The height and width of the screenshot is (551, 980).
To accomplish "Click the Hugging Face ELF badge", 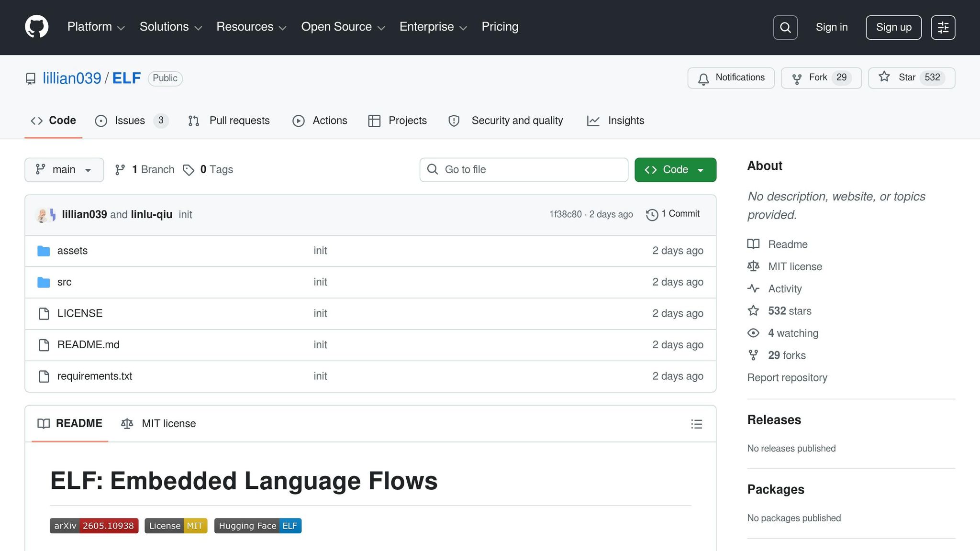I will coord(258,526).
